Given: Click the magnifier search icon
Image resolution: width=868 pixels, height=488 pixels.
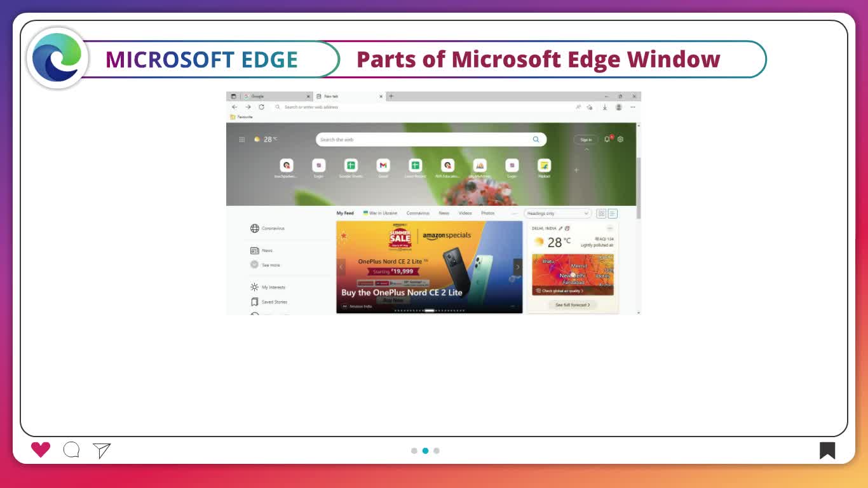Looking at the screenshot, I should coord(536,139).
